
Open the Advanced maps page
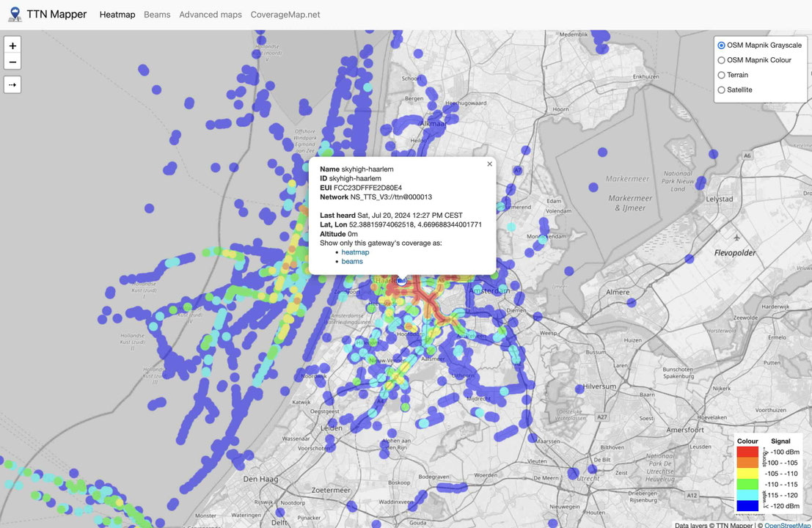tap(211, 15)
